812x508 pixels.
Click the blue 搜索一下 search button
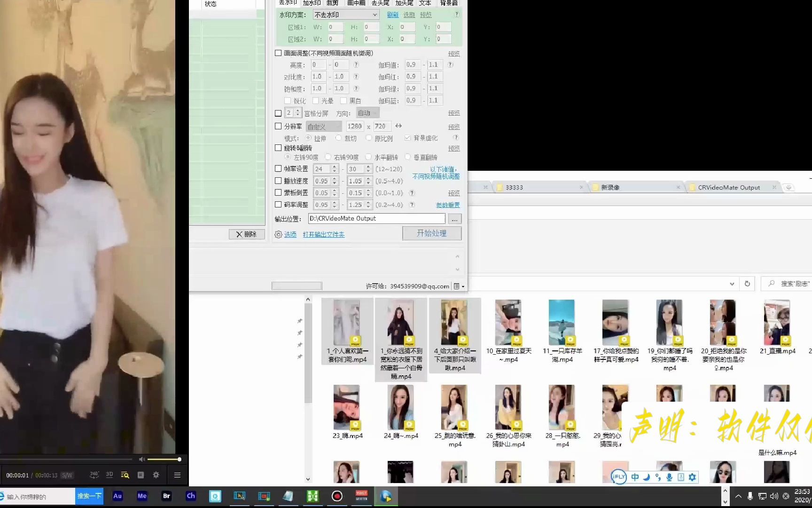pyautogui.click(x=89, y=496)
